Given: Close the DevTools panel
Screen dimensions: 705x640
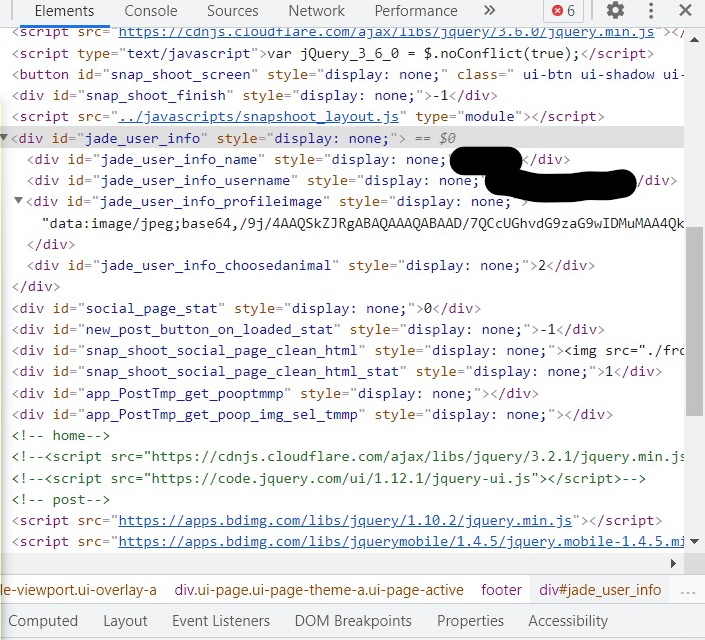Looking at the screenshot, I should point(685,10).
